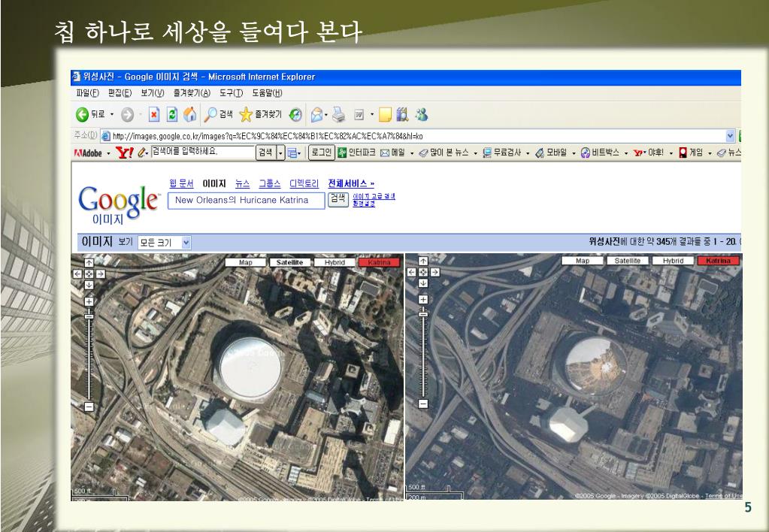Click the Refresh page icon

point(171,115)
